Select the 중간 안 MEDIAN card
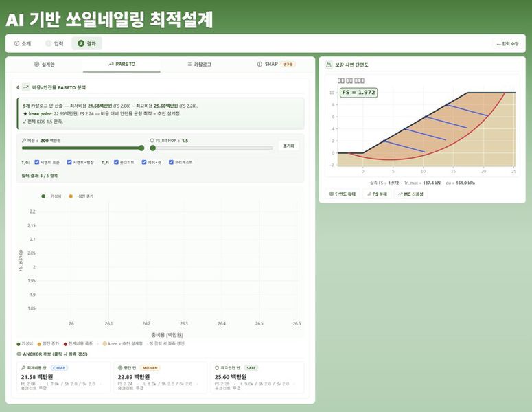This screenshot has height=412, width=532. [160, 378]
